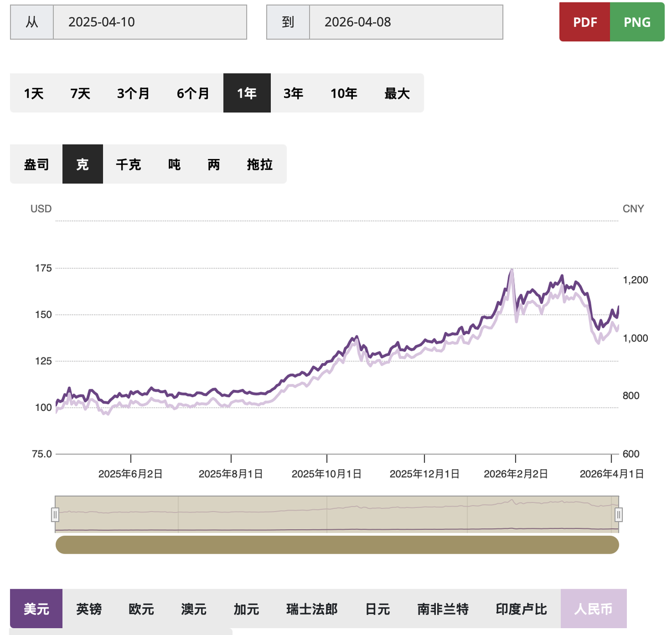Screen dimensions: 672x635
Task: Click the start date field 2025-04-10
Action: point(150,22)
